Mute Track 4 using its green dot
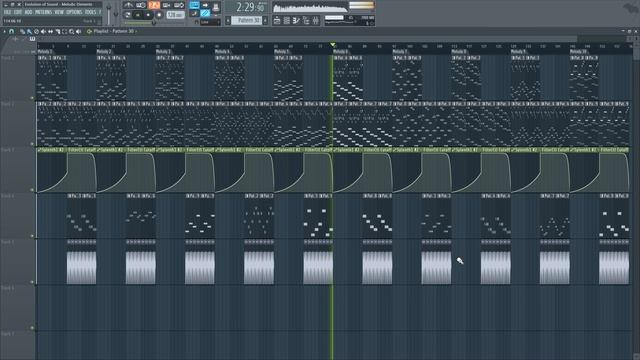640x360 pixels. point(32,236)
